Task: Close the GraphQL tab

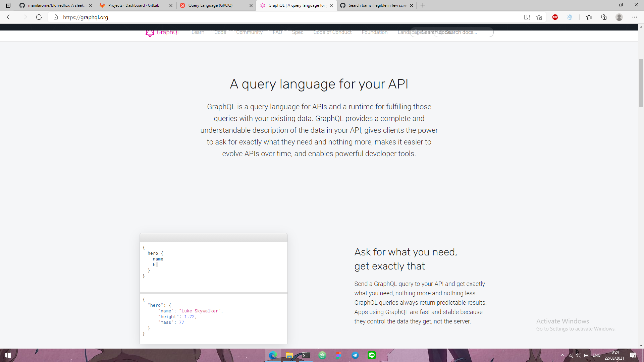Action: click(x=331, y=5)
